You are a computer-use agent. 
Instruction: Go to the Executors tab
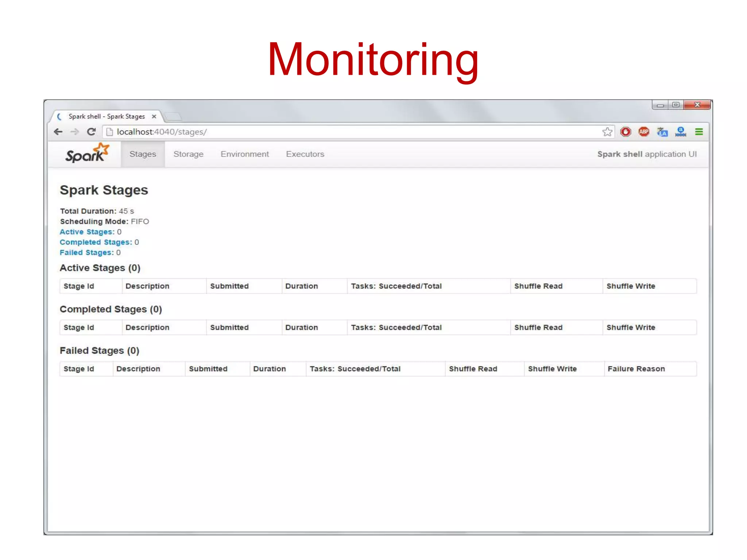[x=305, y=154]
